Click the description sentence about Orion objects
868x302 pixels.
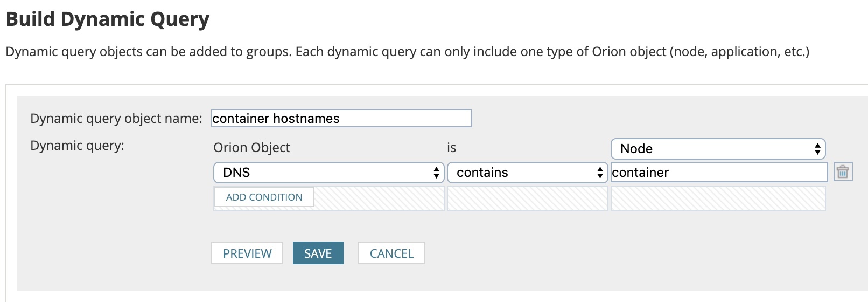click(x=407, y=52)
